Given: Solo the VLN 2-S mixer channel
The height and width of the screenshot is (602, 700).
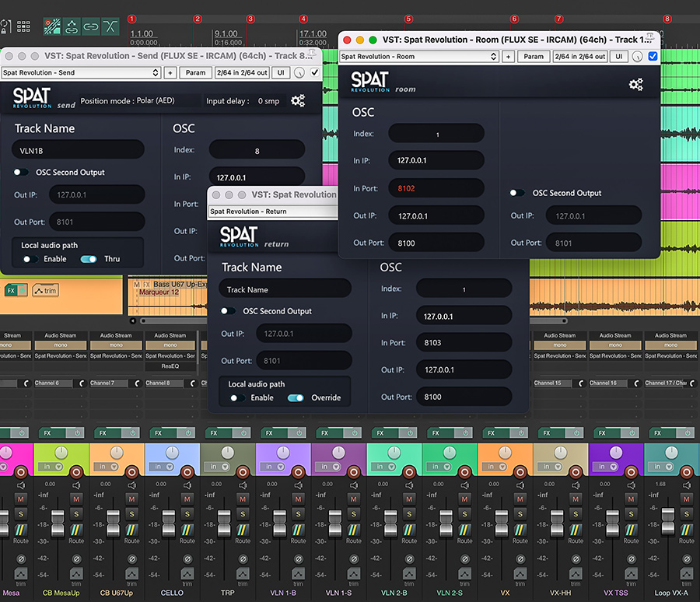Looking at the screenshot, I should [x=464, y=514].
